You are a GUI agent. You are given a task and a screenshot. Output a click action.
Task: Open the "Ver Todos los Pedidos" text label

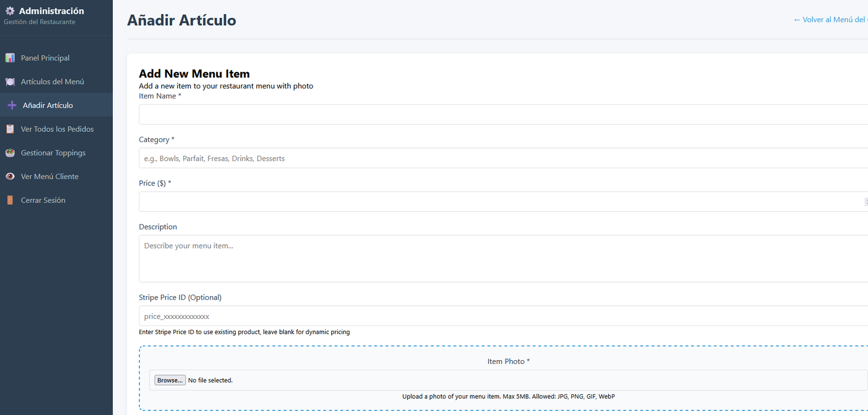click(x=57, y=129)
